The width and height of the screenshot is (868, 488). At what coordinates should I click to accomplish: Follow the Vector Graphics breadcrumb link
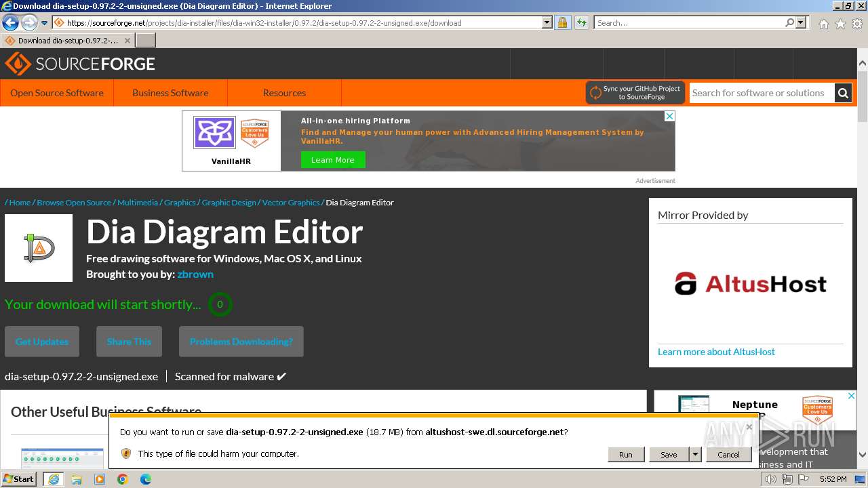(x=291, y=203)
